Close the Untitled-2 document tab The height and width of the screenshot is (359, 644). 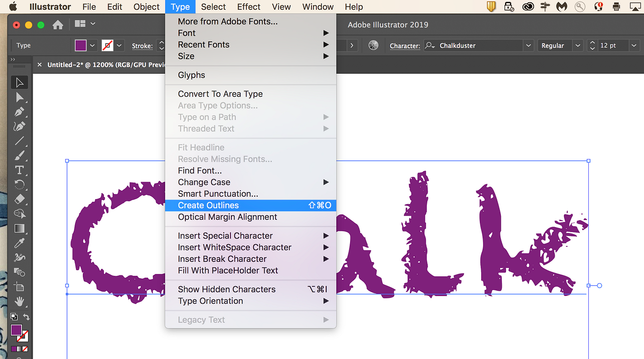tap(40, 65)
